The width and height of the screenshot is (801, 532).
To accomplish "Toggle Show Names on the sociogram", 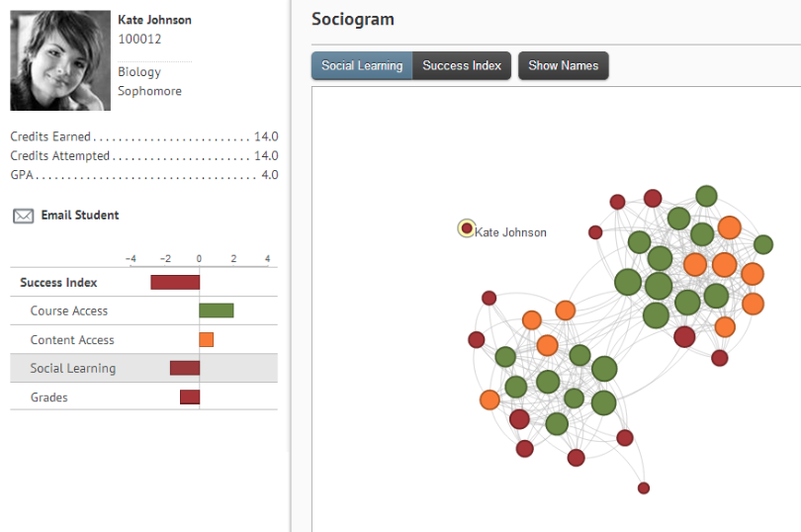I will tap(563, 66).
